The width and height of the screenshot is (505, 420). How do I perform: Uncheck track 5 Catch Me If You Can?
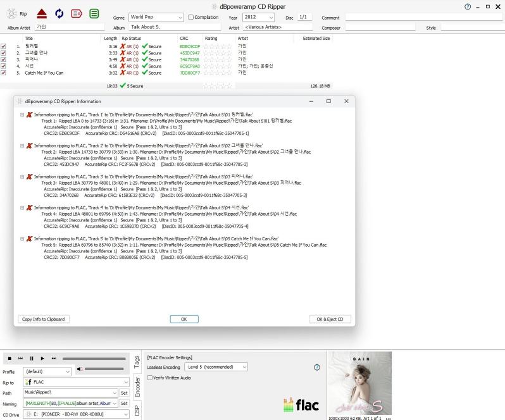(x=4, y=73)
